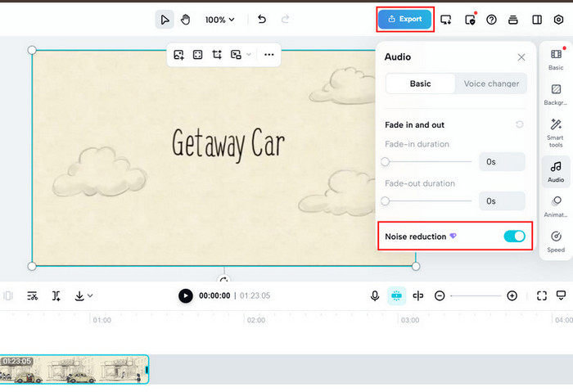Open the Background sidebar panel
Viewport: 573px width, 392px height.
pos(556,95)
